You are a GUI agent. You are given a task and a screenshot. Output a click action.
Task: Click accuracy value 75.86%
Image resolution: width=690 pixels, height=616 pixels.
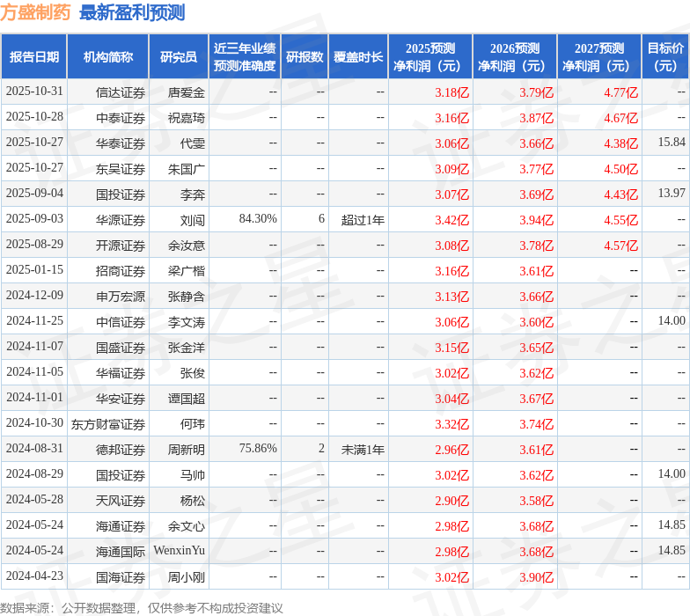click(258, 449)
